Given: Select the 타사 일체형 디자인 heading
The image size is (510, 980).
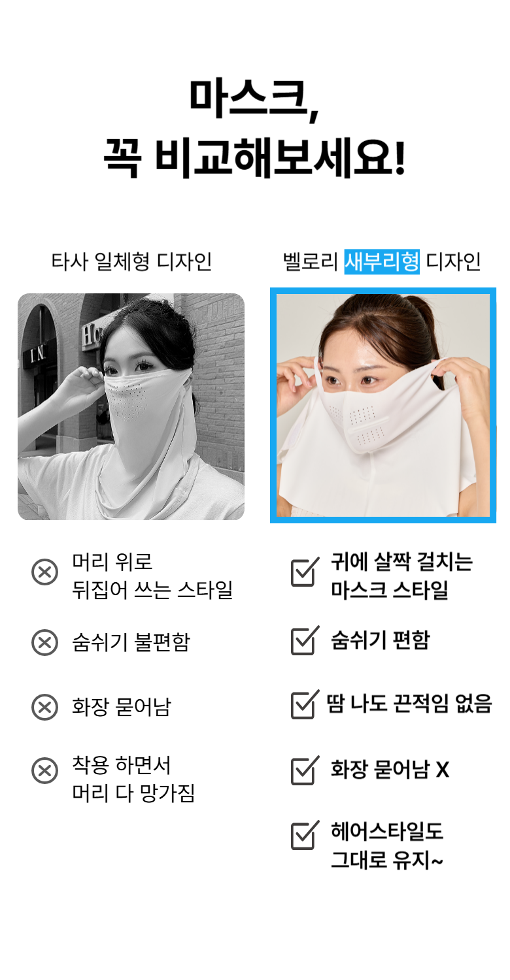Looking at the screenshot, I should [x=131, y=262].
